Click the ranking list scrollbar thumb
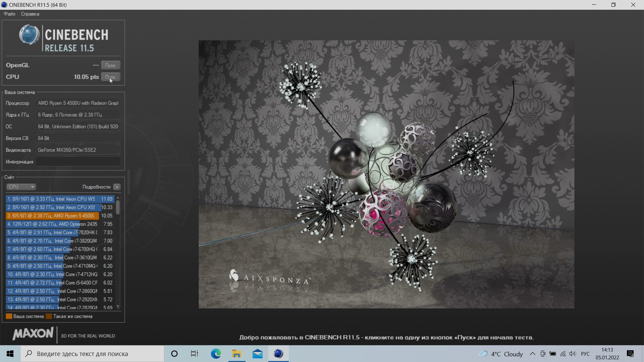Viewport: 644px width, 362px height. tap(118, 207)
